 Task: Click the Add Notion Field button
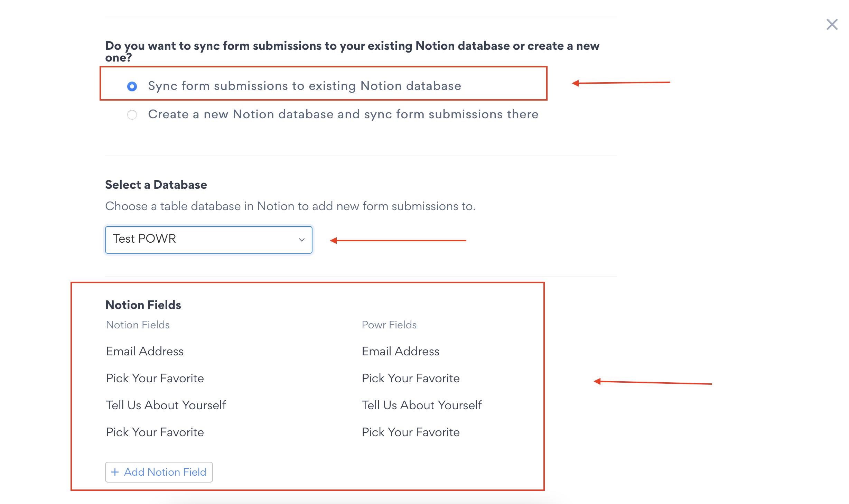tap(159, 472)
